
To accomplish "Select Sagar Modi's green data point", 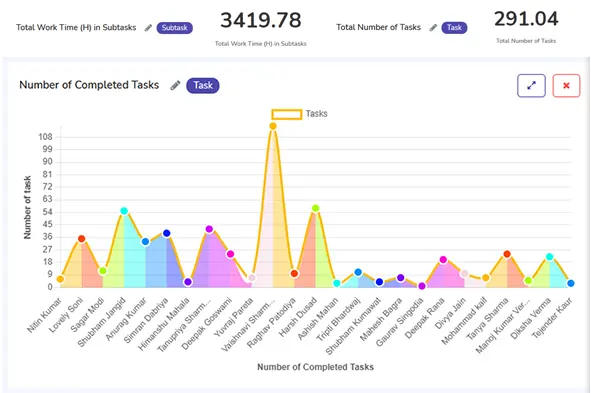I will click(103, 271).
